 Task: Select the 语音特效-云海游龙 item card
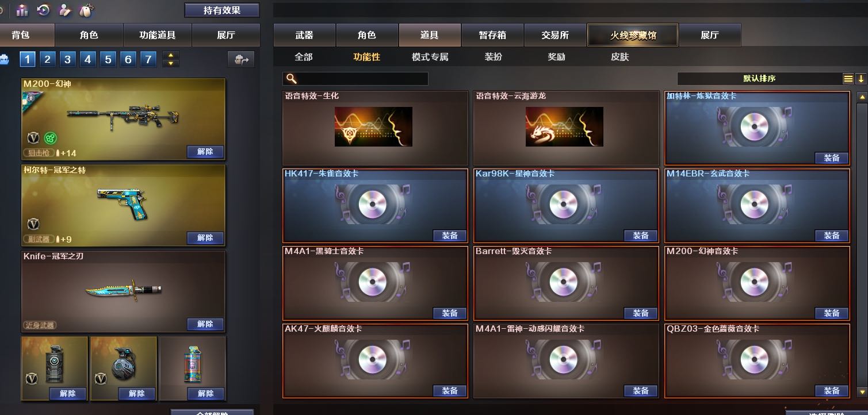(565, 128)
